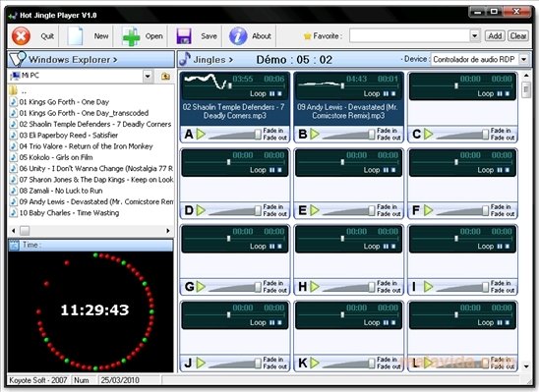Toggle Loop on jingle B
Image resolution: width=539 pixels, height=392 pixels.
coord(372,93)
